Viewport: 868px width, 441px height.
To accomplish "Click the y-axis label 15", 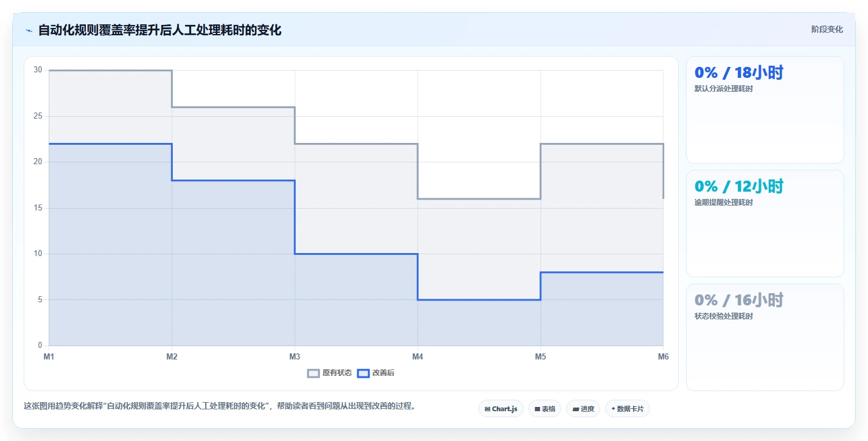I will click(38, 208).
